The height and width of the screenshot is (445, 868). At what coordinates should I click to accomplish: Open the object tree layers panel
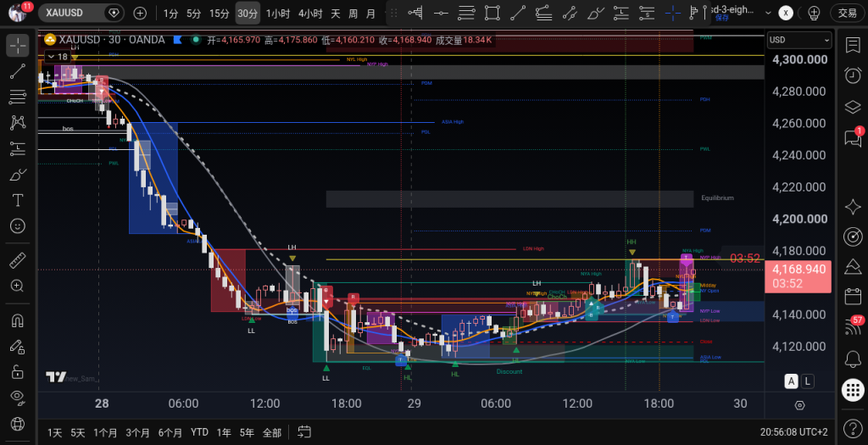tap(853, 106)
